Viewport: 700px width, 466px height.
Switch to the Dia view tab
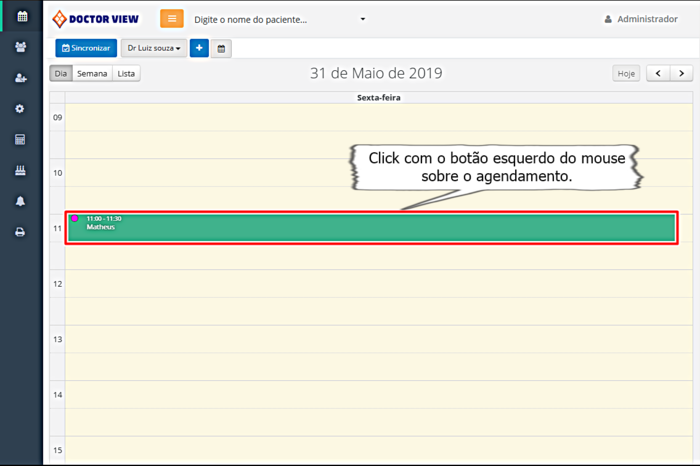pyautogui.click(x=61, y=74)
